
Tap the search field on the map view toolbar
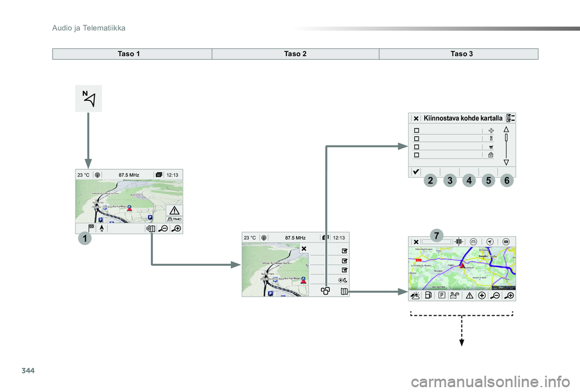[x=436, y=242]
